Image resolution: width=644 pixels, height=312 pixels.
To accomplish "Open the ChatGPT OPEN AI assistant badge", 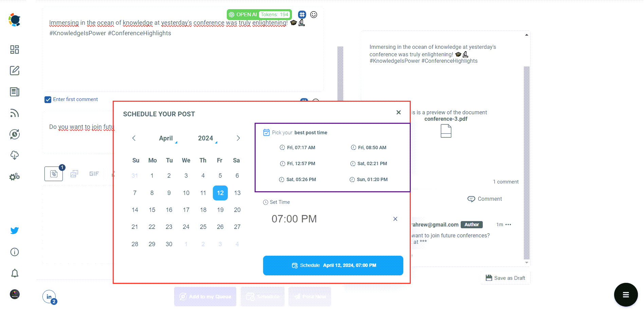I will coord(246,14).
